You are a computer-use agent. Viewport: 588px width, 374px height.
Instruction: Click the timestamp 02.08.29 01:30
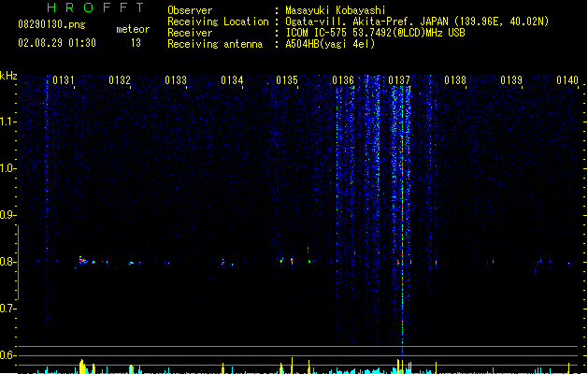57,43
